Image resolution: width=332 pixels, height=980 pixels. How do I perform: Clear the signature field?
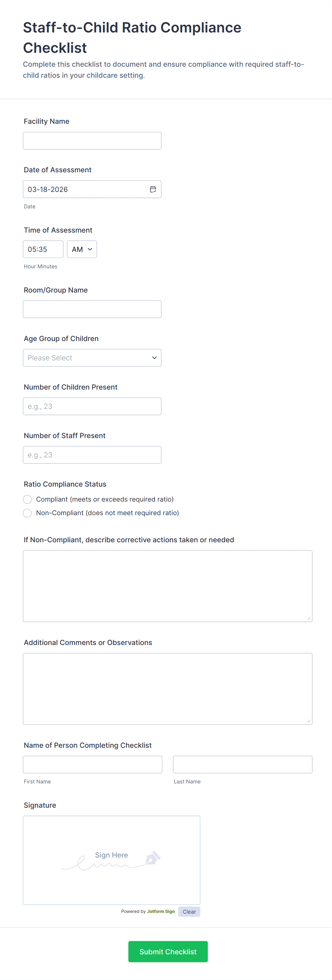[189, 912]
